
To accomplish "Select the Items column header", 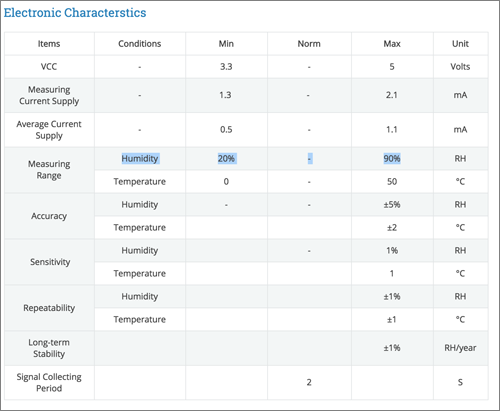I will (49, 44).
